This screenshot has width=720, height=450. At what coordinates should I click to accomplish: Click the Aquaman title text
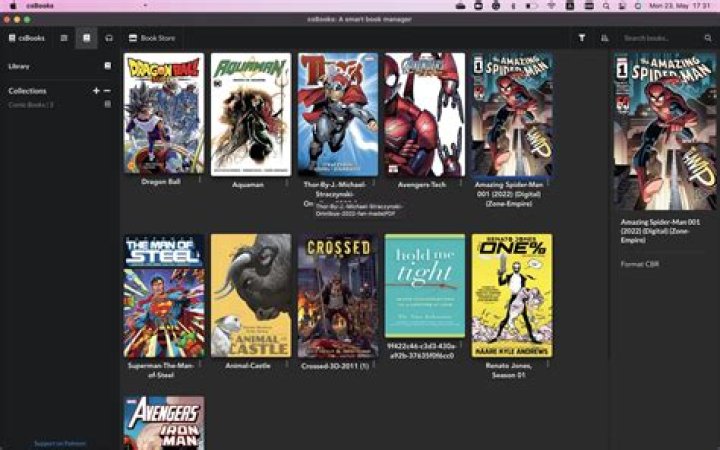pos(248,185)
